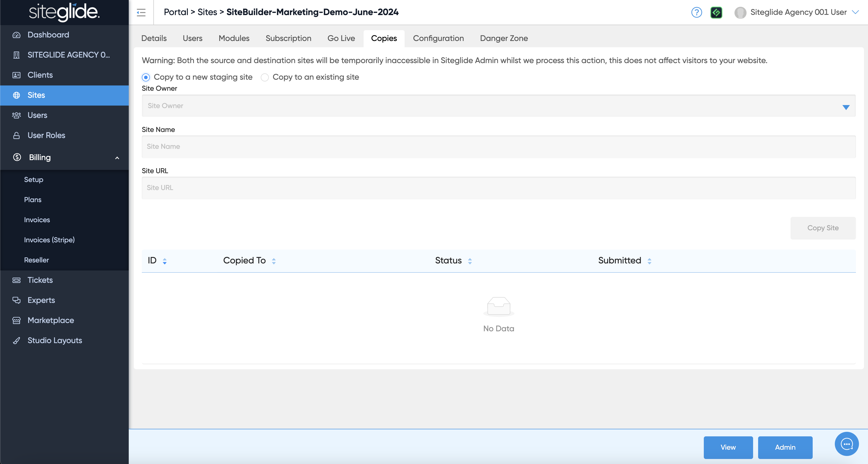This screenshot has height=464, width=868.
Task: Click the Studio Layouts brush icon
Action: point(17,340)
